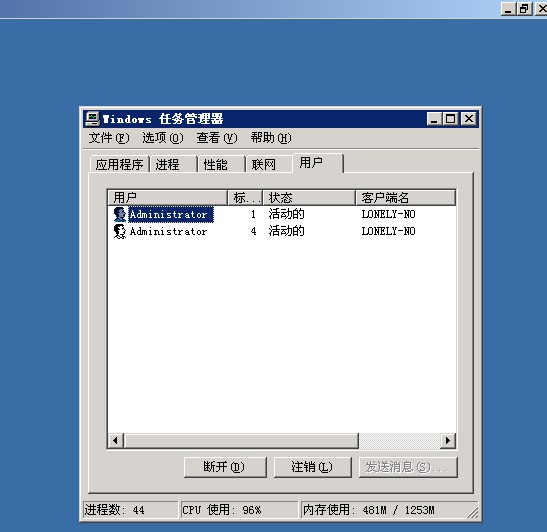Click the 断开(D) button
This screenshot has width=547, height=532.
coord(225,467)
